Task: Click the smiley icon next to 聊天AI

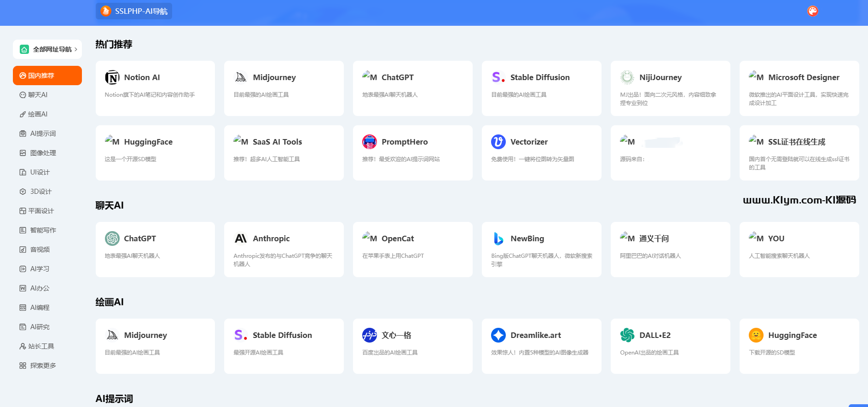Action: (23, 95)
